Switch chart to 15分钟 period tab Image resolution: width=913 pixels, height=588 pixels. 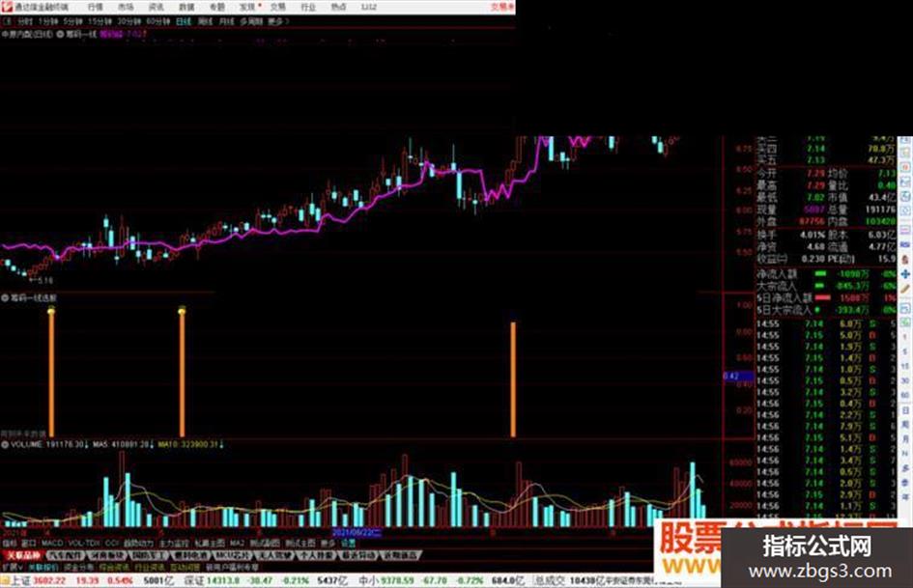[100, 21]
